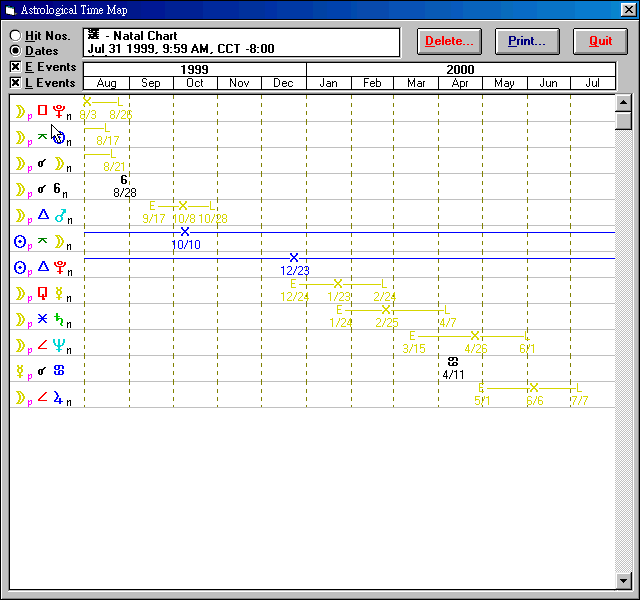
Task: Select the Dates radio button
Action: [16, 50]
